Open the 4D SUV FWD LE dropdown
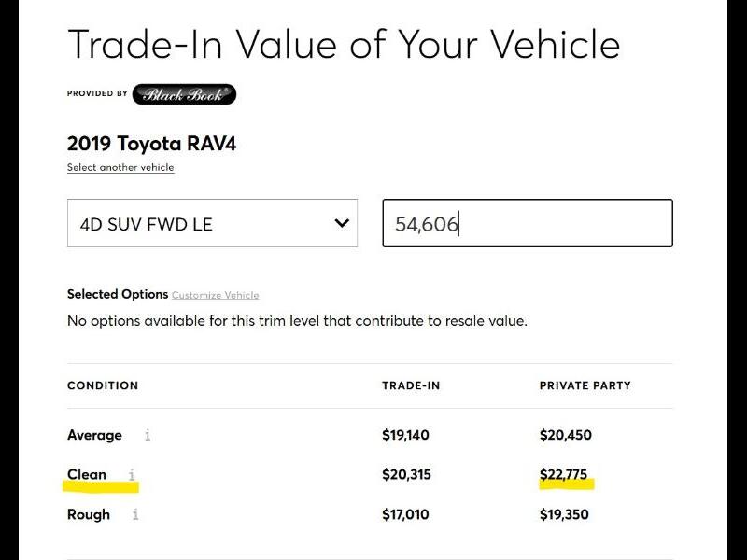 click(x=212, y=224)
